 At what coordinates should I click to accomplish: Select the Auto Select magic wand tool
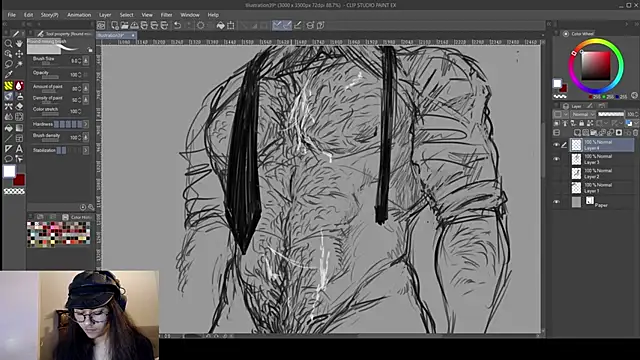(19, 64)
